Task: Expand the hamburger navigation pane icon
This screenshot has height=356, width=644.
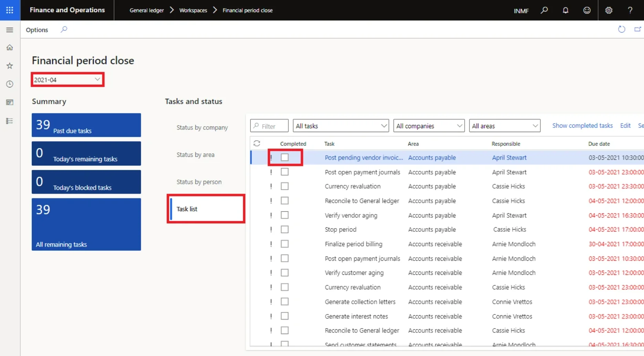Action: click(x=10, y=30)
